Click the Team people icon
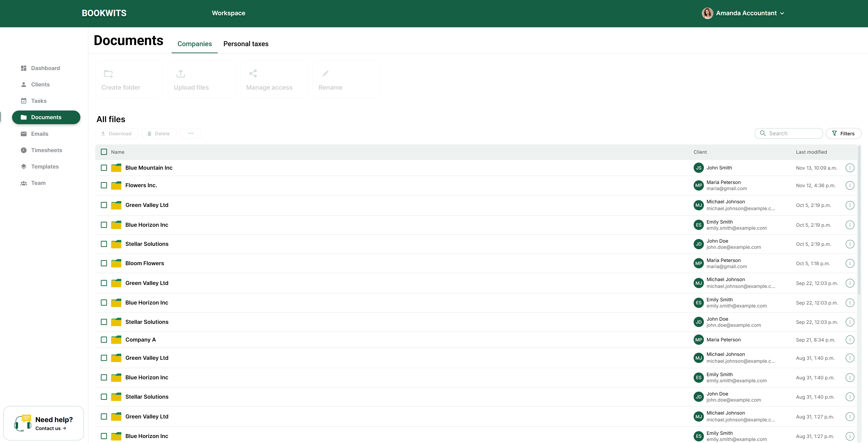 24,183
